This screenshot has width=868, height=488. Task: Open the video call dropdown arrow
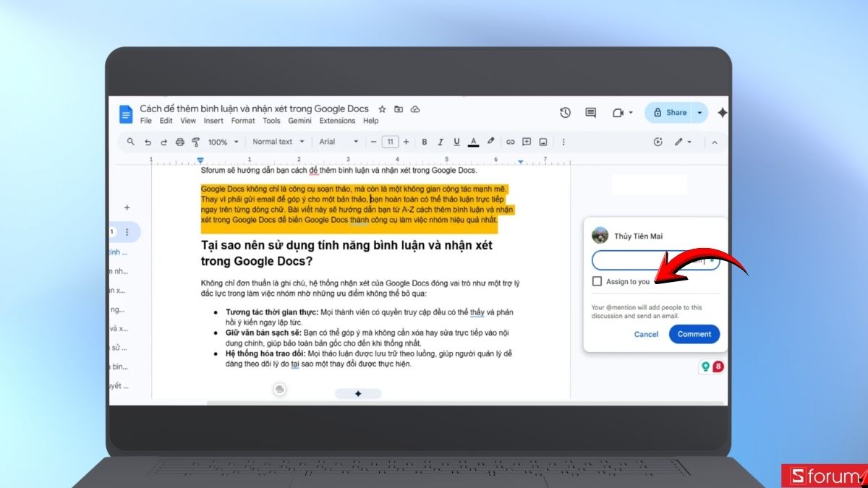click(631, 113)
